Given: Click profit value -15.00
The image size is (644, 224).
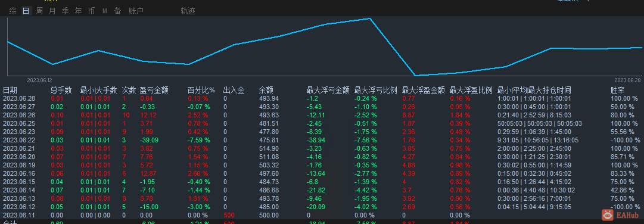Looking at the screenshot, I should 149,207.
